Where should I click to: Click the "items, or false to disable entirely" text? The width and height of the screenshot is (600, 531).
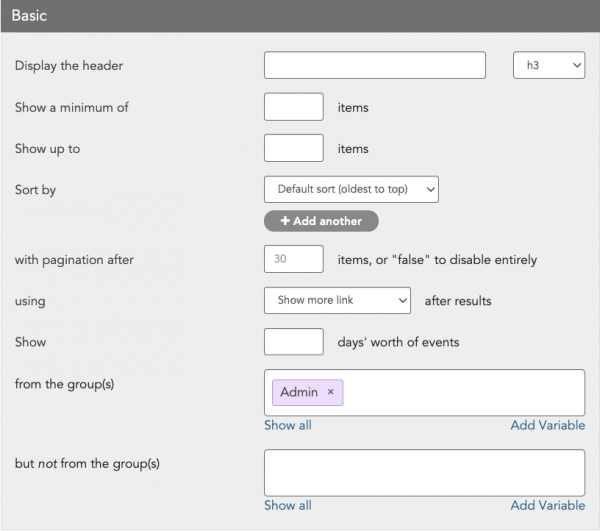(437, 260)
